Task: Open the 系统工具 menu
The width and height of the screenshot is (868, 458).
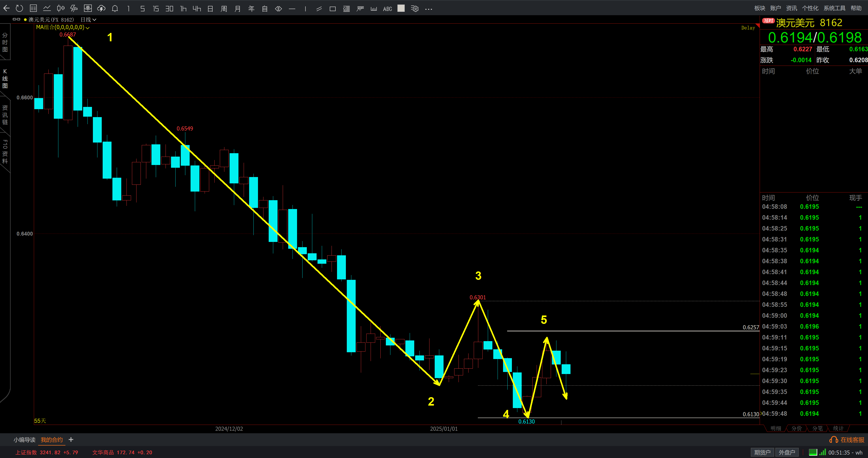Action: click(834, 8)
